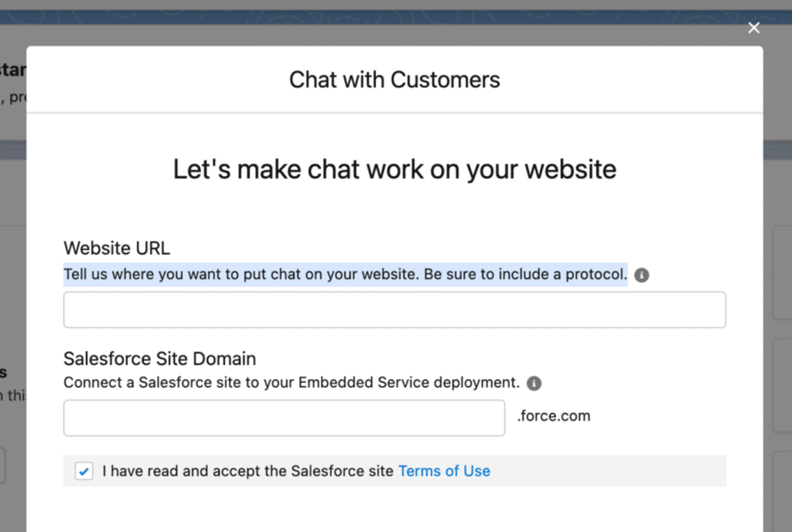Open the Terms of Use link

[444, 471]
